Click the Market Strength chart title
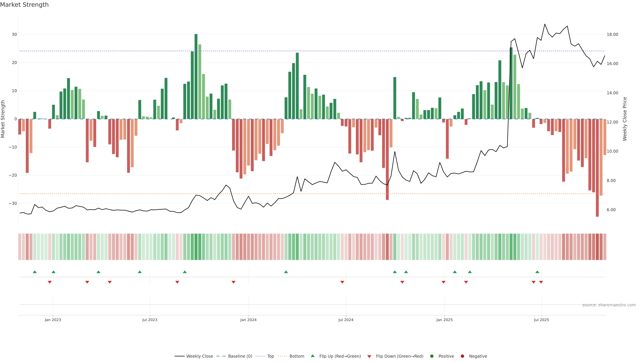The height and width of the screenshot is (362, 644). coord(24,5)
